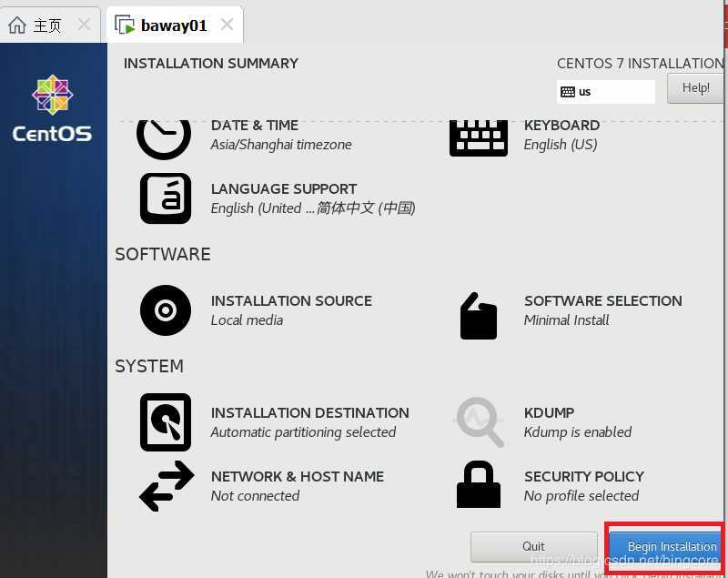
Task: Click the 'Kdump is enabled' text
Action: 578,432
